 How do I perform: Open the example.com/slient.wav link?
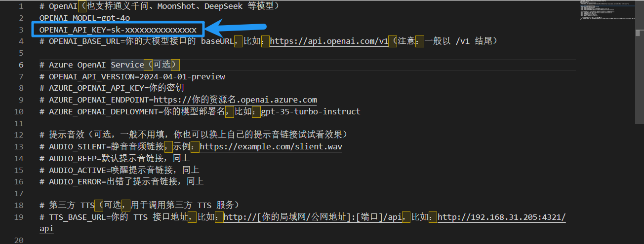point(271,147)
